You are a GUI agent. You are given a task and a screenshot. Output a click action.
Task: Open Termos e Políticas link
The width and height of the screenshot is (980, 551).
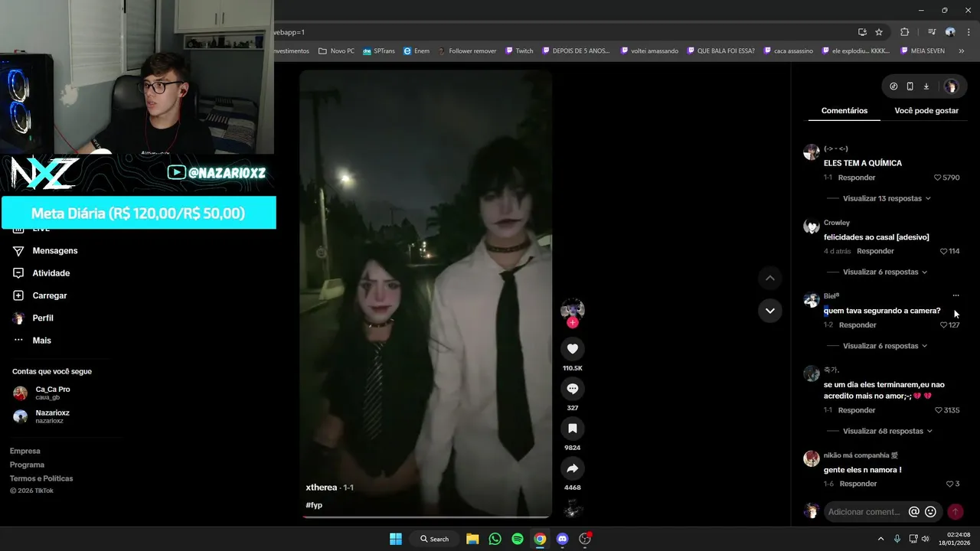[x=41, y=478]
